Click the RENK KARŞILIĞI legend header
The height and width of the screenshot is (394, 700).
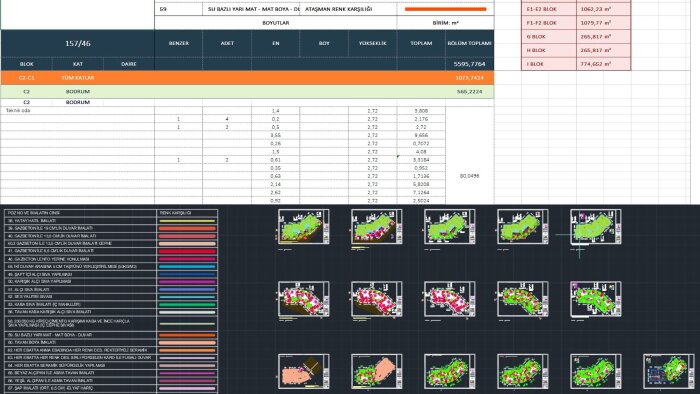point(187,213)
